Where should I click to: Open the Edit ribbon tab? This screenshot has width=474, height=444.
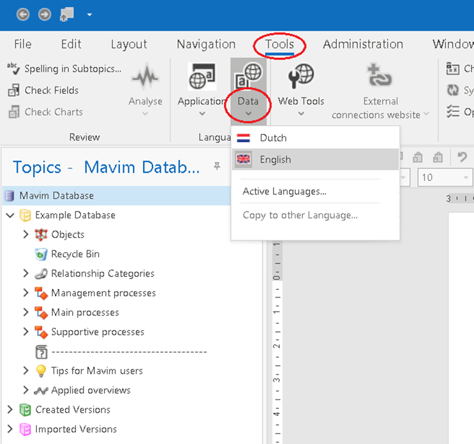71,44
